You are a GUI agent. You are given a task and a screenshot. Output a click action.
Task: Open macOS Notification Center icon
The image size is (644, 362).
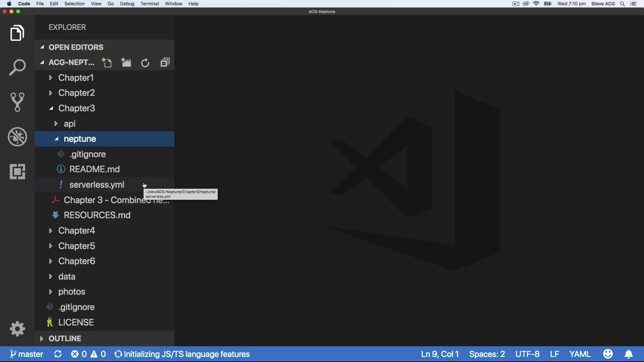click(x=633, y=4)
